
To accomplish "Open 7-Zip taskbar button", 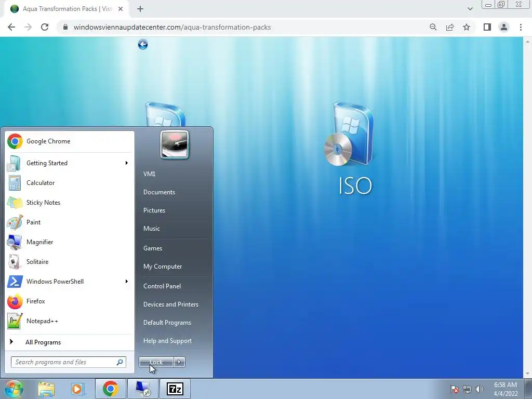I will 175,389.
